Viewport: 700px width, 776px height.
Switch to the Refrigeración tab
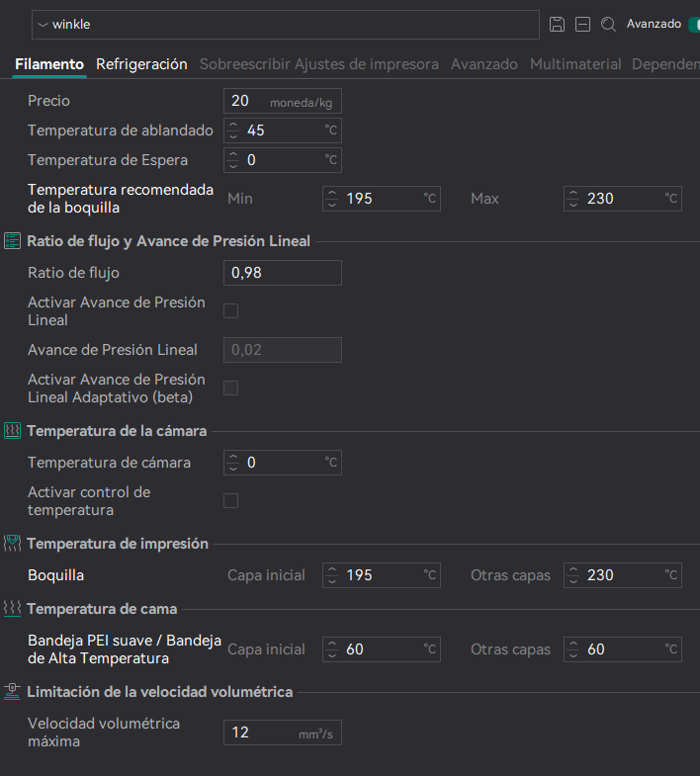[141, 64]
